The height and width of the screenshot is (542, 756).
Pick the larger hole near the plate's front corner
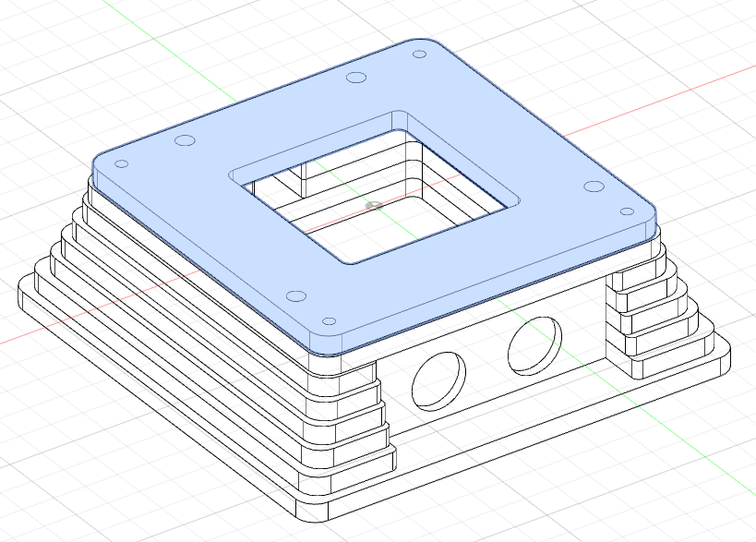click(x=295, y=296)
